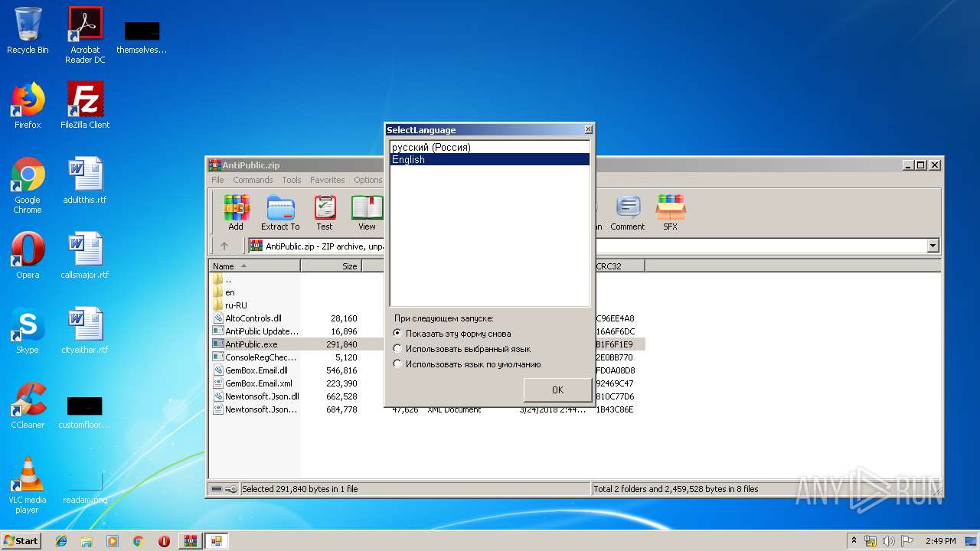Open cityeither.rtf desktop file
The width and height of the screenshot is (980, 551).
pos(85,331)
